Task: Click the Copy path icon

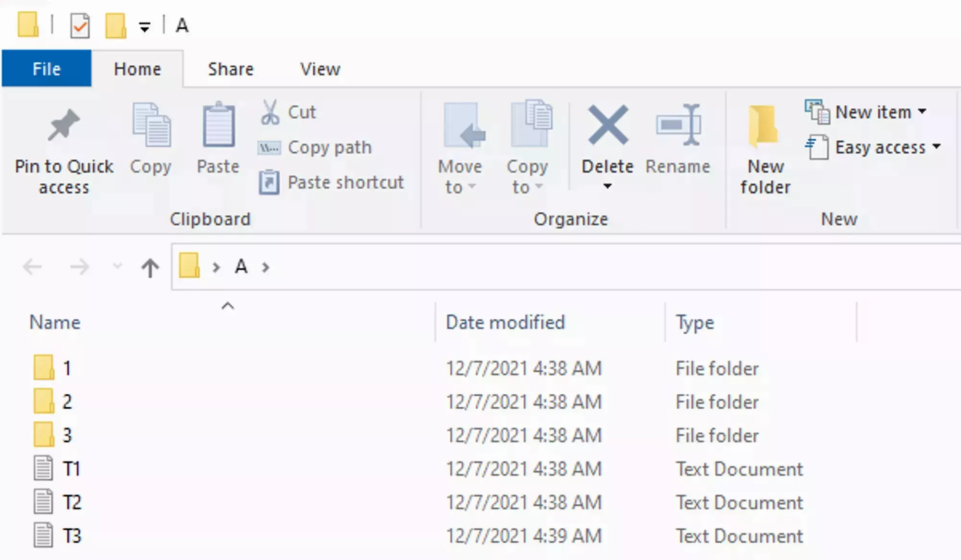Action: pos(270,147)
